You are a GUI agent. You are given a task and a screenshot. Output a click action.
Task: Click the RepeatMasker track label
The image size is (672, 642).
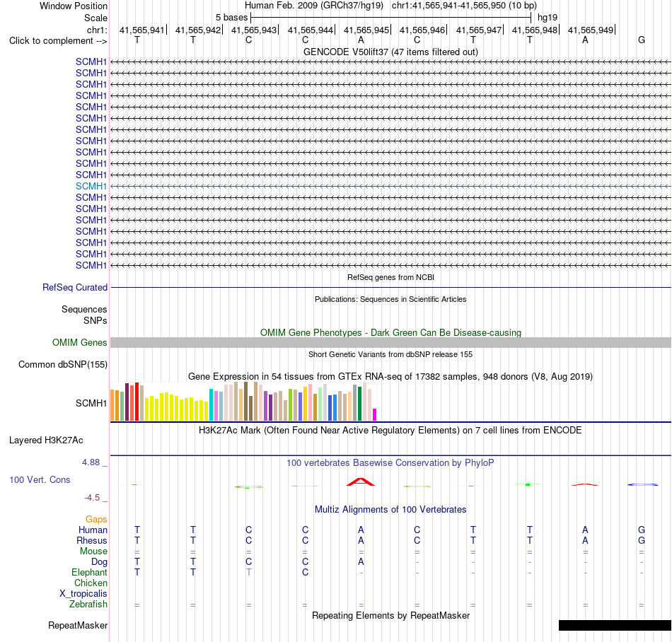tap(78, 625)
